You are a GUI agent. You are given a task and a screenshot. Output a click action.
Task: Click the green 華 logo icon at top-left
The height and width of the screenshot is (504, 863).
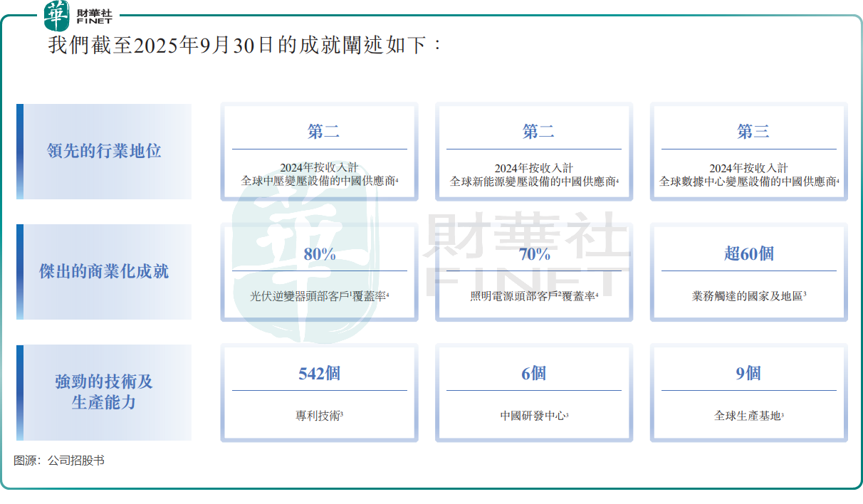57,16
